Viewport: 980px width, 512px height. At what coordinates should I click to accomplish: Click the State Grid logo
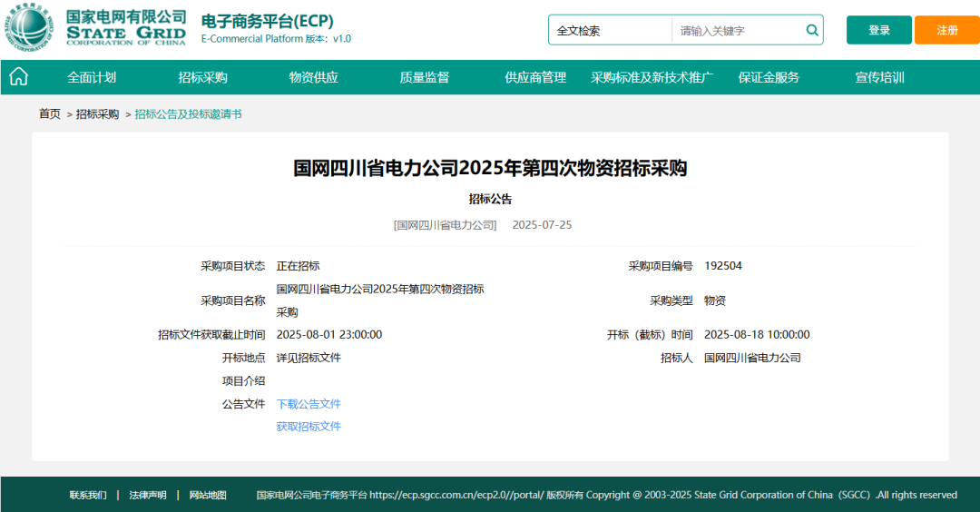tap(96, 27)
